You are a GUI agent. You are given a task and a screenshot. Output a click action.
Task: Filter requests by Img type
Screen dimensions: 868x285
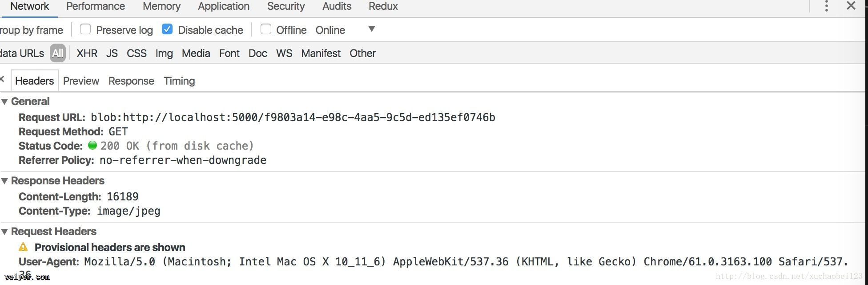(164, 53)
